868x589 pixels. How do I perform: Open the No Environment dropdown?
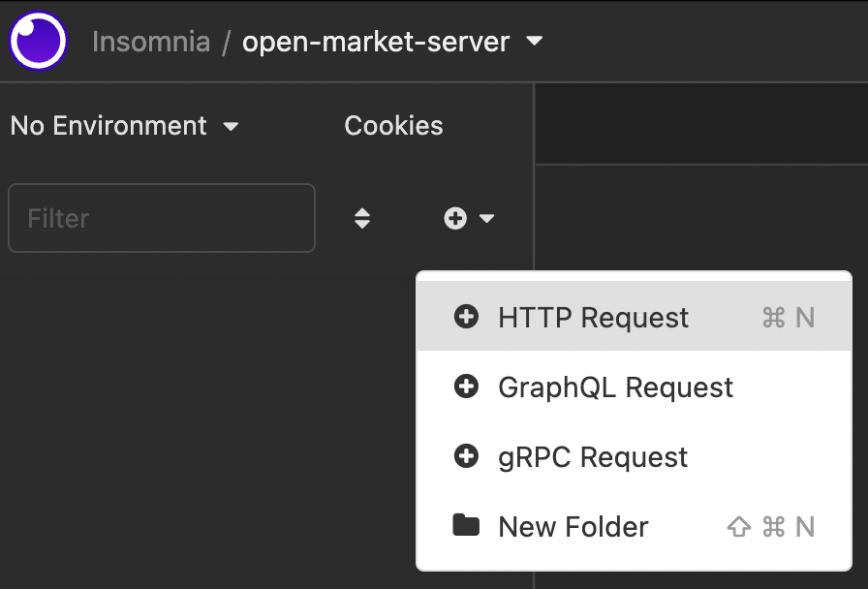125,126
